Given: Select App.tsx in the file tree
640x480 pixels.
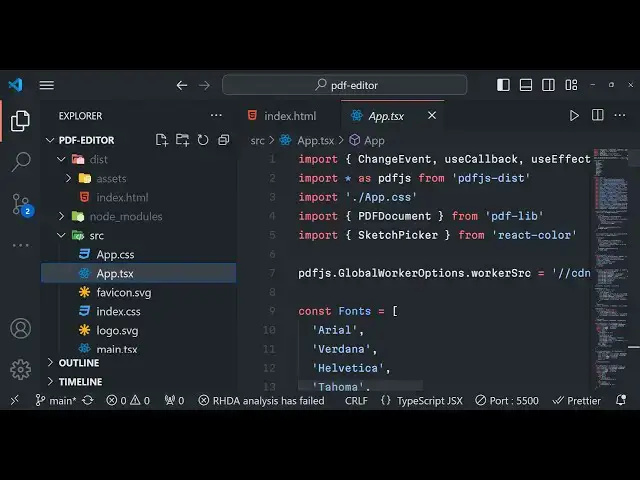Looking at the screenshot, I should 138,273.
